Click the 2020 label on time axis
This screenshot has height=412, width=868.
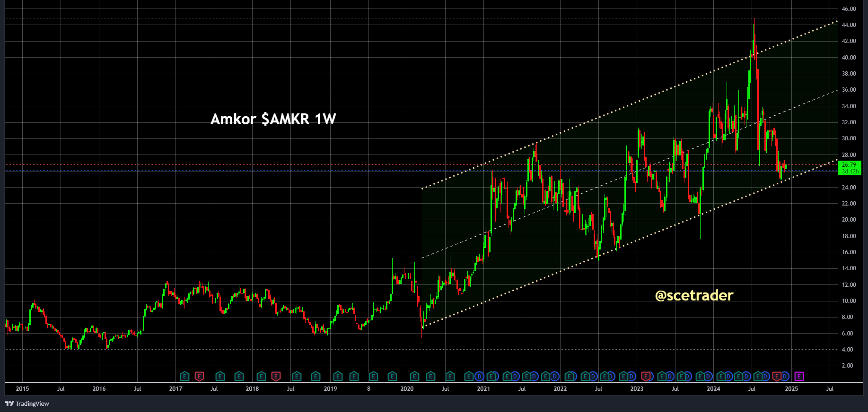(407, 389)
